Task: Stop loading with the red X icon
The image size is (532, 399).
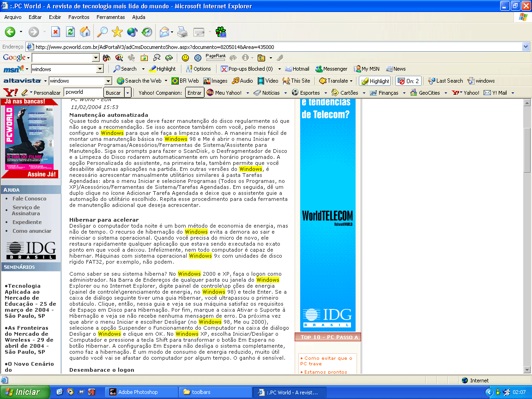Action: [x=55, y=32]
